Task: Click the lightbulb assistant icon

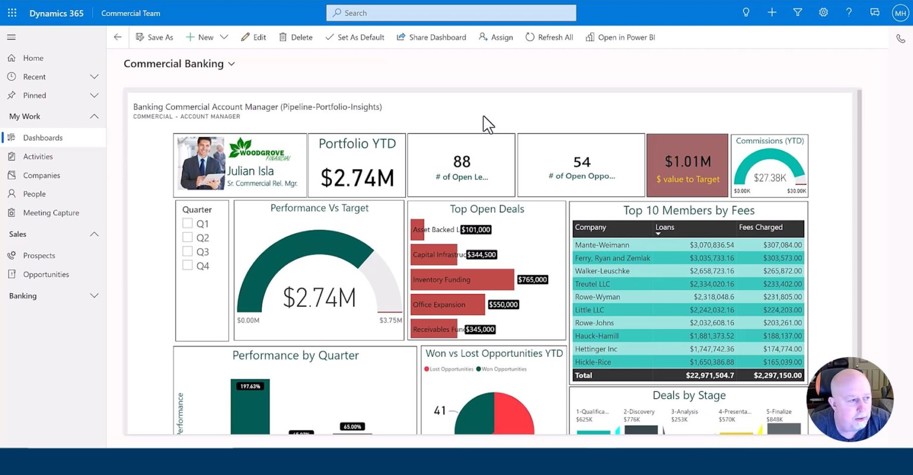Action: pos(746,12)
